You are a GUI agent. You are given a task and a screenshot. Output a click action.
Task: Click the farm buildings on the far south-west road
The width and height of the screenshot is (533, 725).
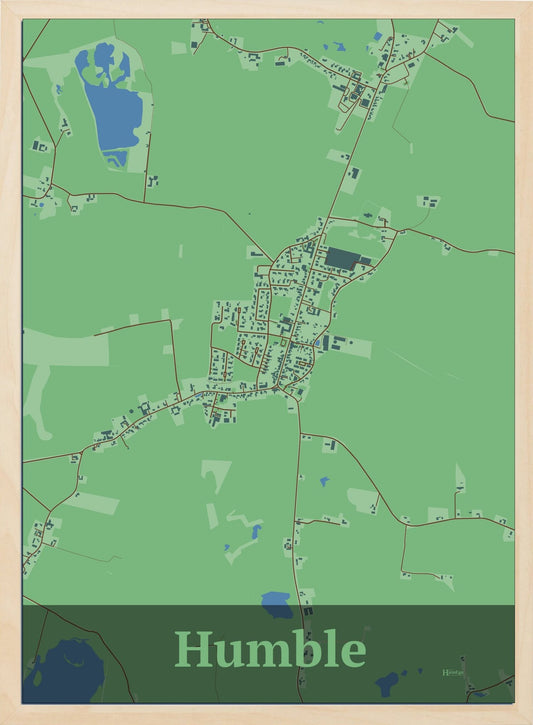click(41, 533)
